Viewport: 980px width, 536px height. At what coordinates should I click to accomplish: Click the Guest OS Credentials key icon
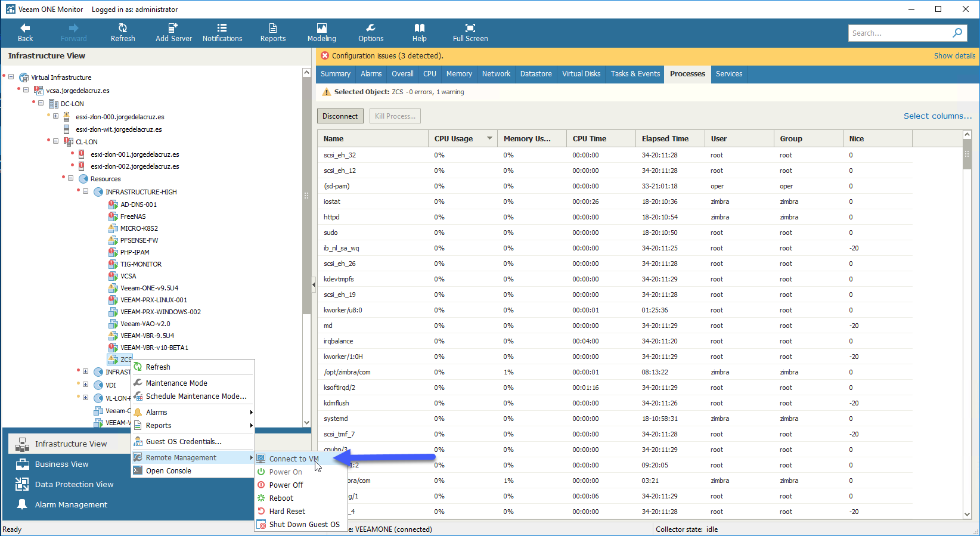[x=138, y=441]
